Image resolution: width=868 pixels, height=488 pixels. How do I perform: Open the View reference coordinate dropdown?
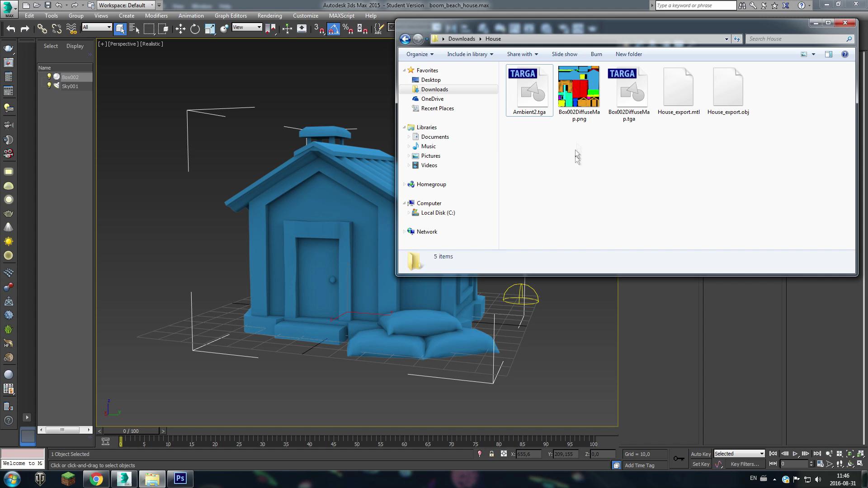247,28
